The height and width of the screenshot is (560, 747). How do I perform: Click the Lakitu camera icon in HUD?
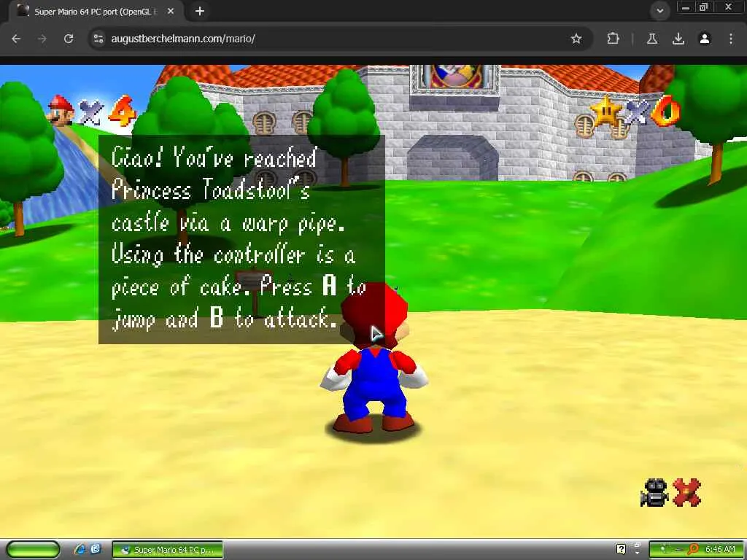tap(654, 492)
